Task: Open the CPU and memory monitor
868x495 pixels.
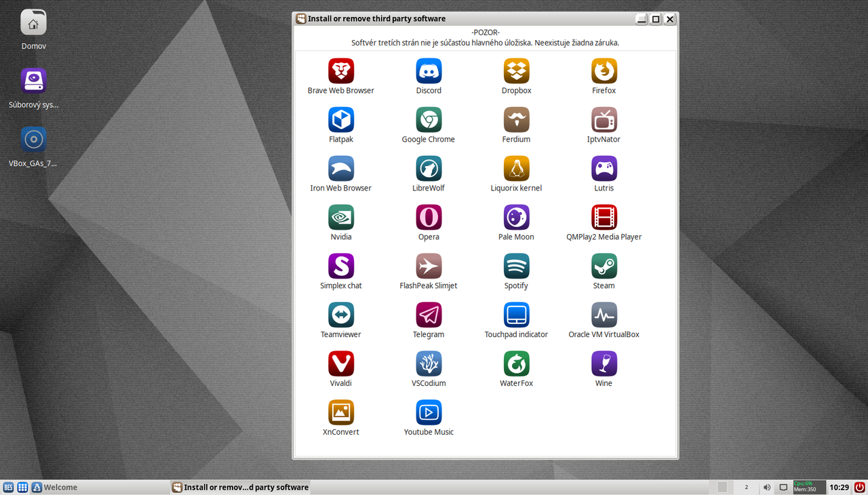Action: [x=810, y=487]
